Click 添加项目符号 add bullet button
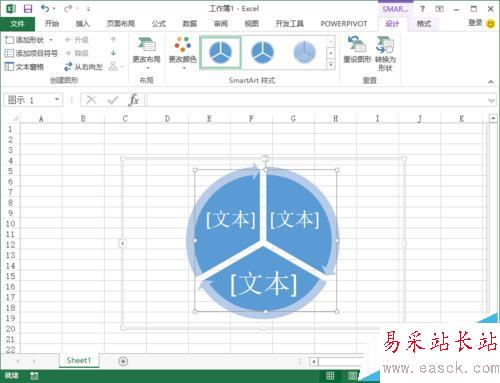The width and height of the screenshot is (500, 383). pyautogui.click(x=31, y=53)
